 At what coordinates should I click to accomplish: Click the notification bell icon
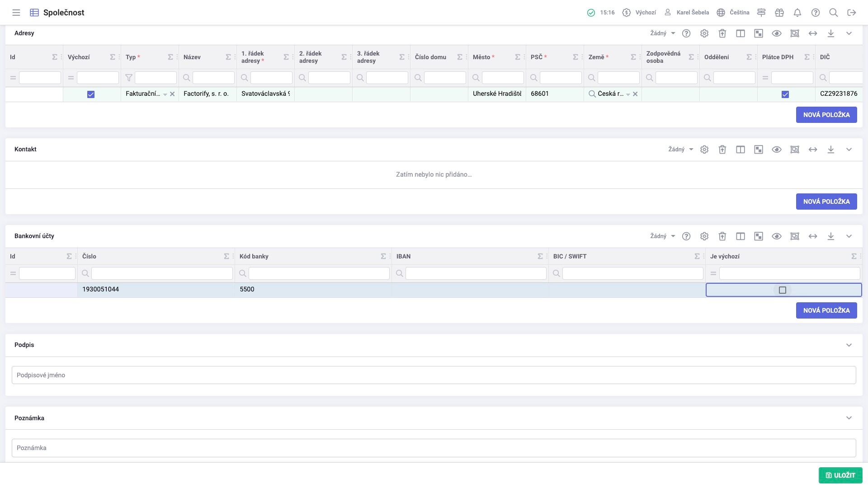(x=797, y=13)
